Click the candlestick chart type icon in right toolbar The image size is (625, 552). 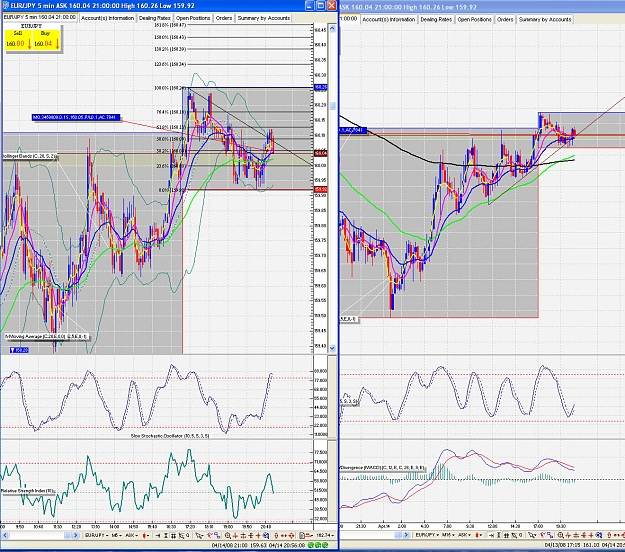coord(477,535)
